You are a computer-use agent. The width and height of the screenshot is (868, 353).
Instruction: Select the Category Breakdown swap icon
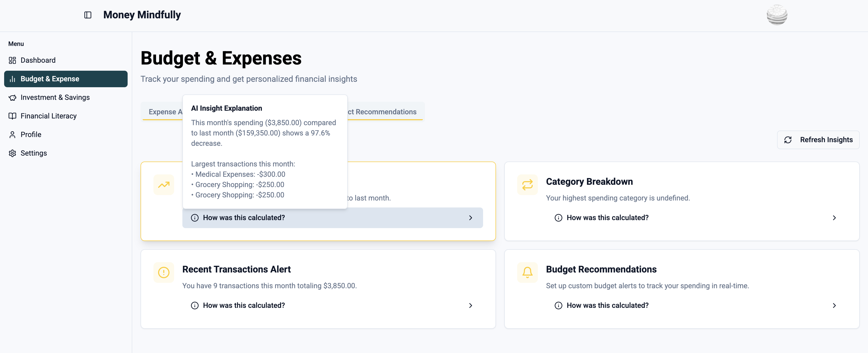(527, 184)
